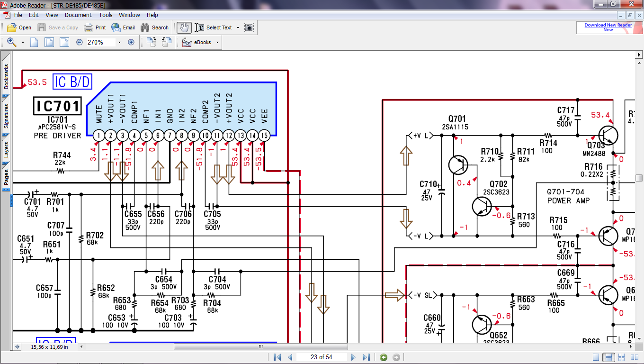The width and height of the screenshot is (644, 364).
Task: Go to the last page
Action: tap(366, 357)
